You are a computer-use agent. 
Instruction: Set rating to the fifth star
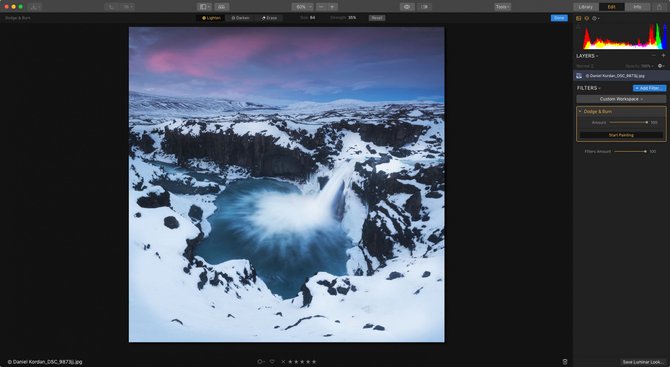[314, 362]
